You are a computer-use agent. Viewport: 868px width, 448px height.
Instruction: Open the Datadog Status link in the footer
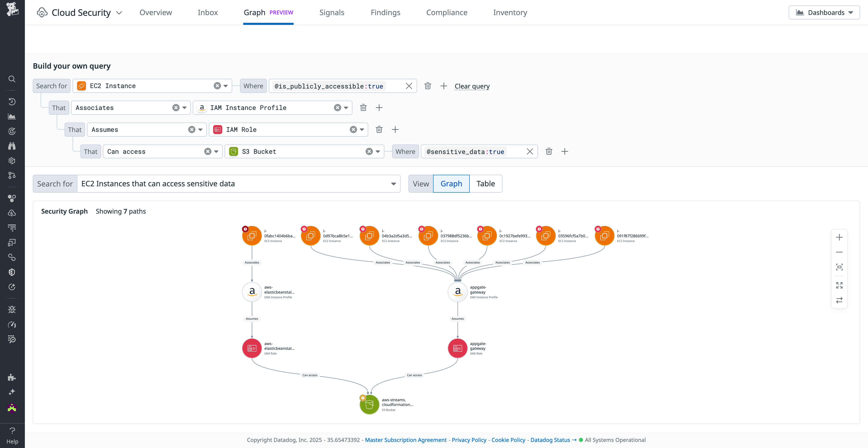(550, 440)
